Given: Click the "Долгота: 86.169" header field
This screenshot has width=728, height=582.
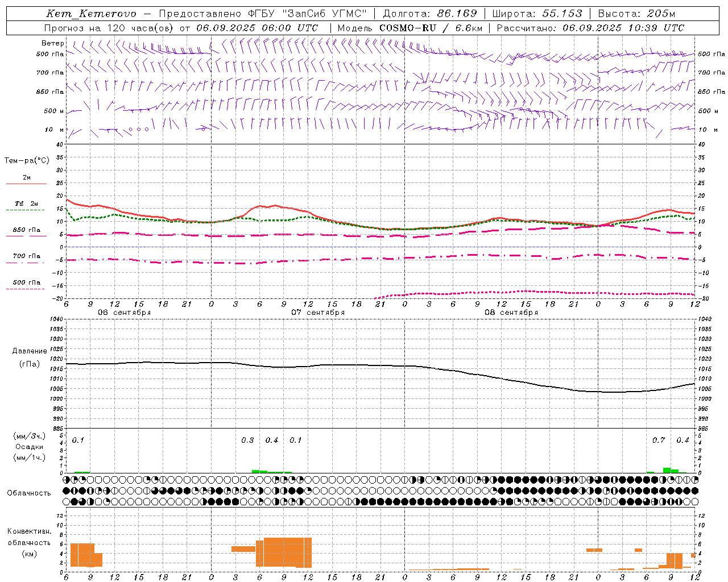Looking at the screenshot, I should (430, 14).
